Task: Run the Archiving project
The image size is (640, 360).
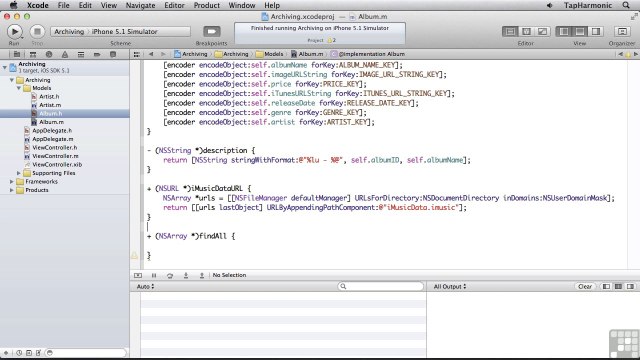Action: (x=14, y=31)
